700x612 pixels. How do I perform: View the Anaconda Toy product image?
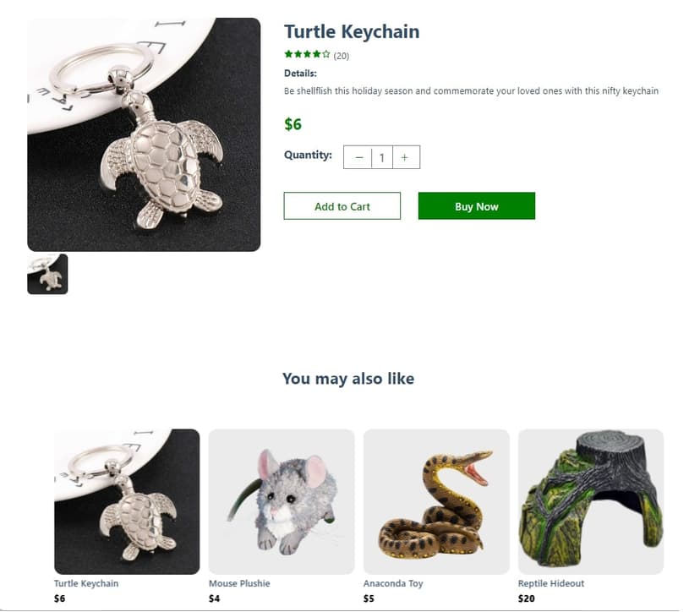coord(436,501)
